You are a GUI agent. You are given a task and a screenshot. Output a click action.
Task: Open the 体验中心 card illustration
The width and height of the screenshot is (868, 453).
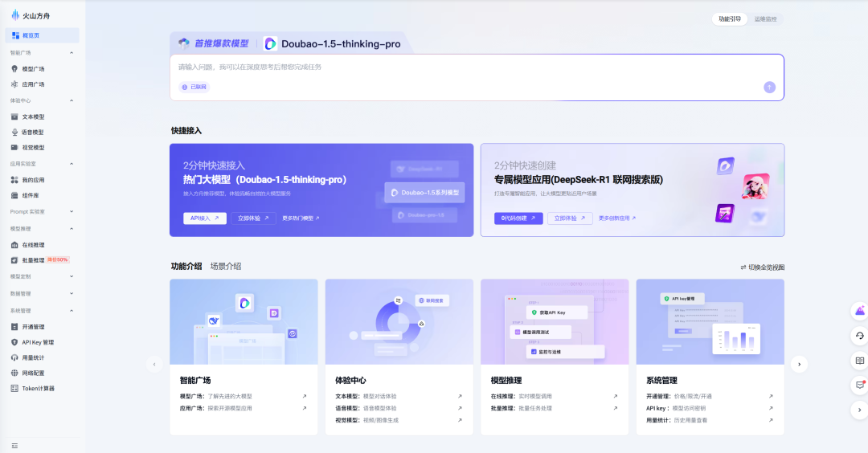399,322
